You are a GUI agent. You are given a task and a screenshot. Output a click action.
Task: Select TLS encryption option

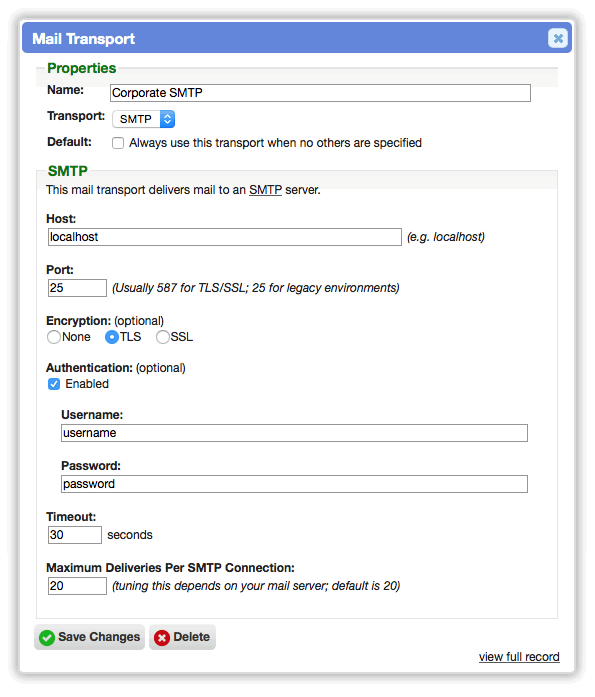(x=112, y=337)
